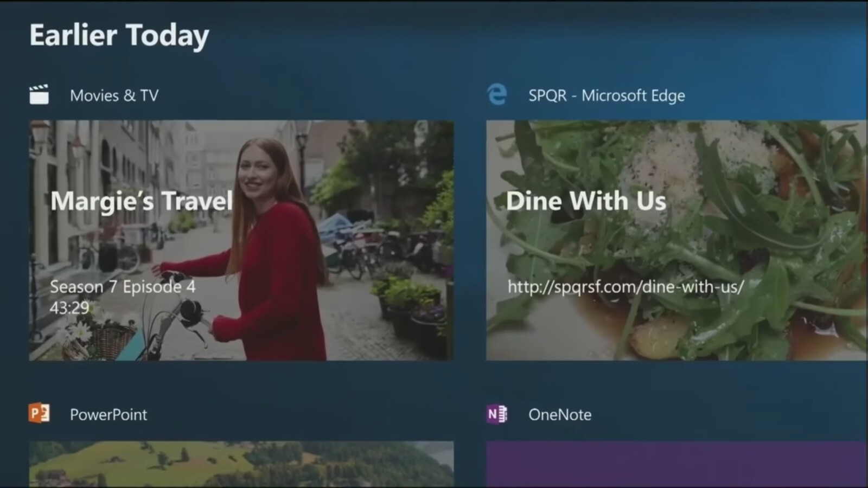Click the Microsoft Edge icon
Image resolution: width=868 pixels, height=488 pixels.
(x=497, y=94)
